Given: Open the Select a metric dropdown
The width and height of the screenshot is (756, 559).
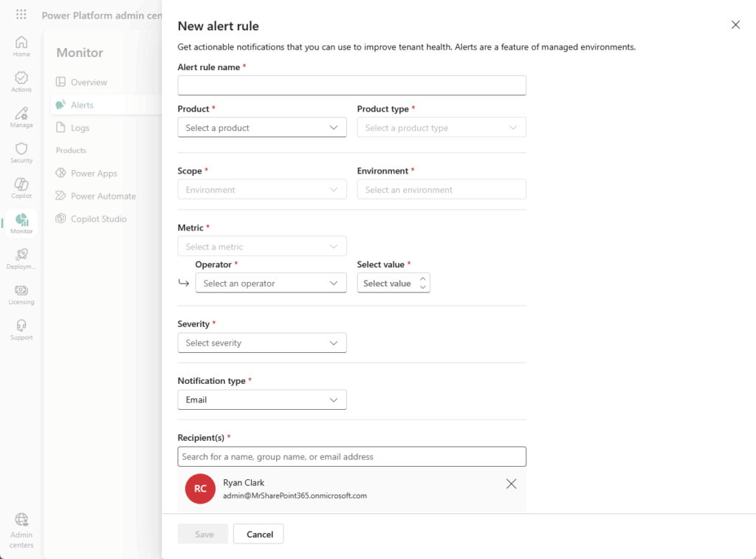Looking at the screenshot, I should coord(262,247).
